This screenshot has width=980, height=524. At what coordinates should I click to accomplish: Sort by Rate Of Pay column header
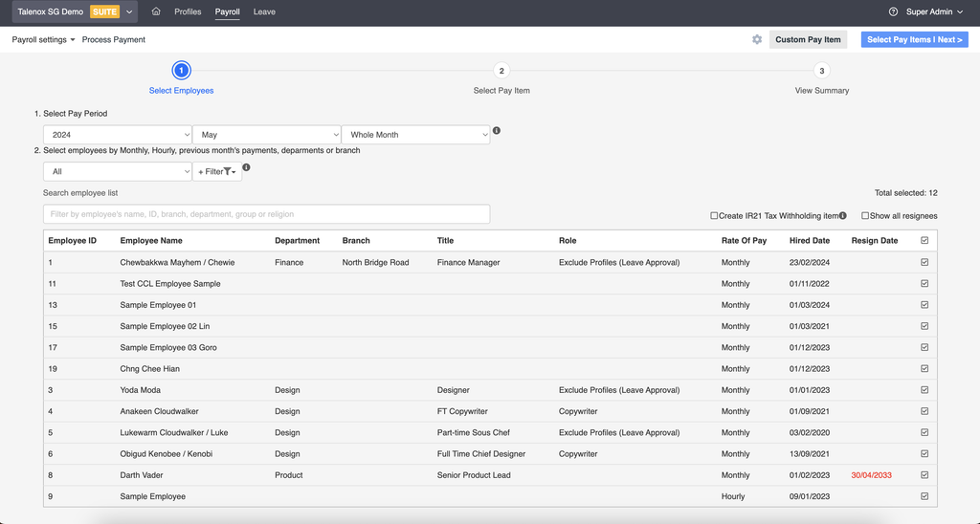[x=744, y=240]
